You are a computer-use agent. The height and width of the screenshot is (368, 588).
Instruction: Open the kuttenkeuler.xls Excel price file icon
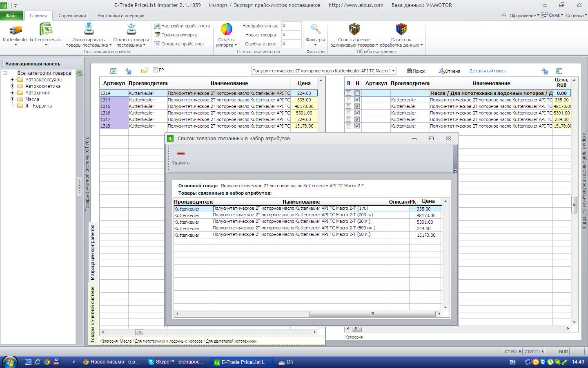click(45, 30)
